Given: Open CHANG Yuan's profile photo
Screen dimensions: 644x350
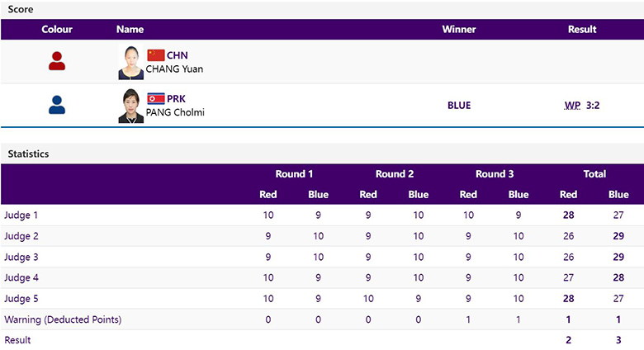Looking at the screenshot, I should coord(131,63).
